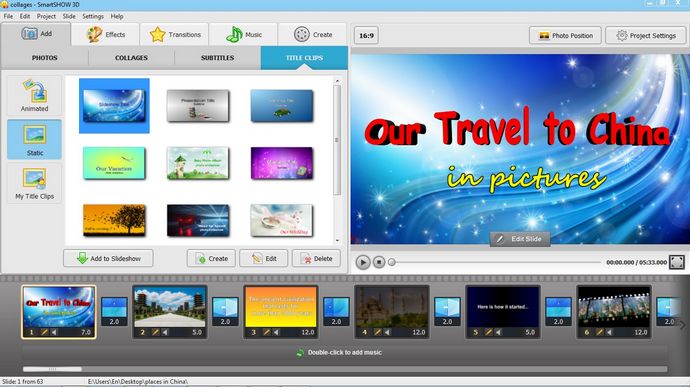Click the preview playback position slider
This screenshot has width=690, height=387.
(496, 262)
